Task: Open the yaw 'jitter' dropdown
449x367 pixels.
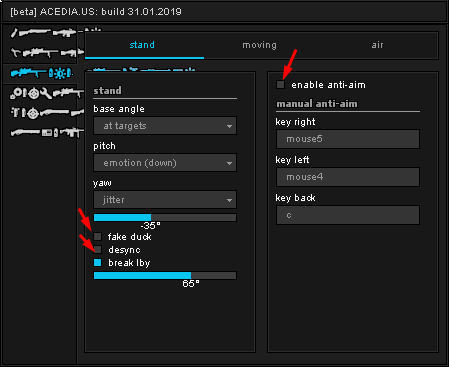Action: (x=165, y=200)
